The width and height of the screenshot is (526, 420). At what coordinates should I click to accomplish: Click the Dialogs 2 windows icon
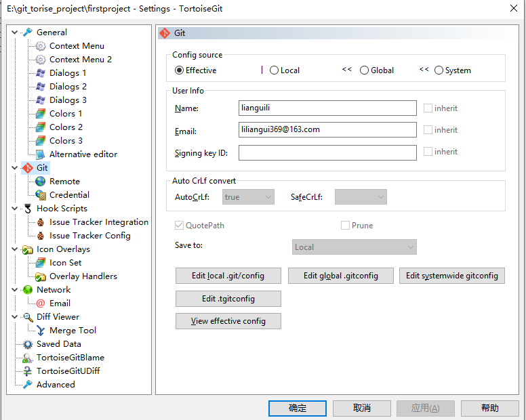[41, 87]
